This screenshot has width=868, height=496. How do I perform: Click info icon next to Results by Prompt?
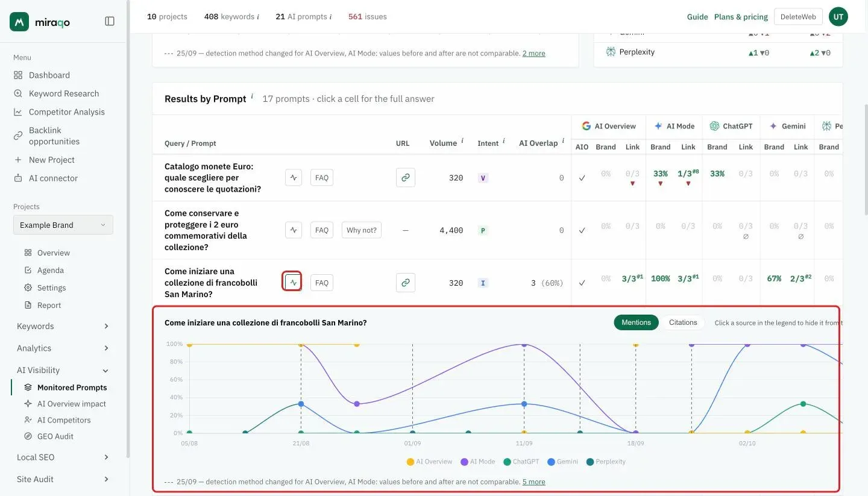[x=252, y=96]
